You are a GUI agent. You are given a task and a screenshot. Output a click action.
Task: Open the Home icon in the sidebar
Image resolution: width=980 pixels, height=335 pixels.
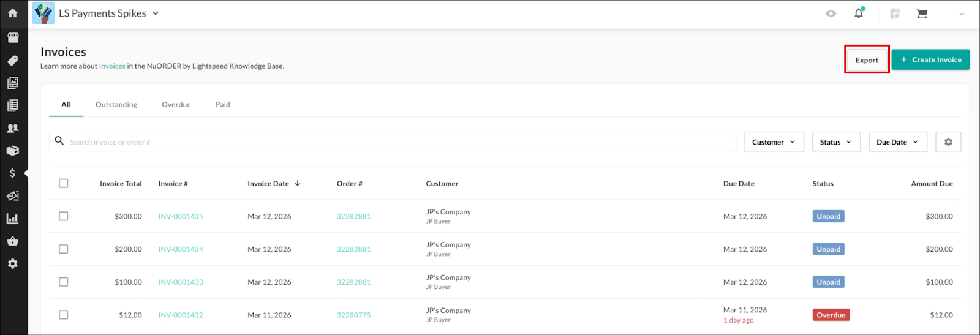[13, 13]
